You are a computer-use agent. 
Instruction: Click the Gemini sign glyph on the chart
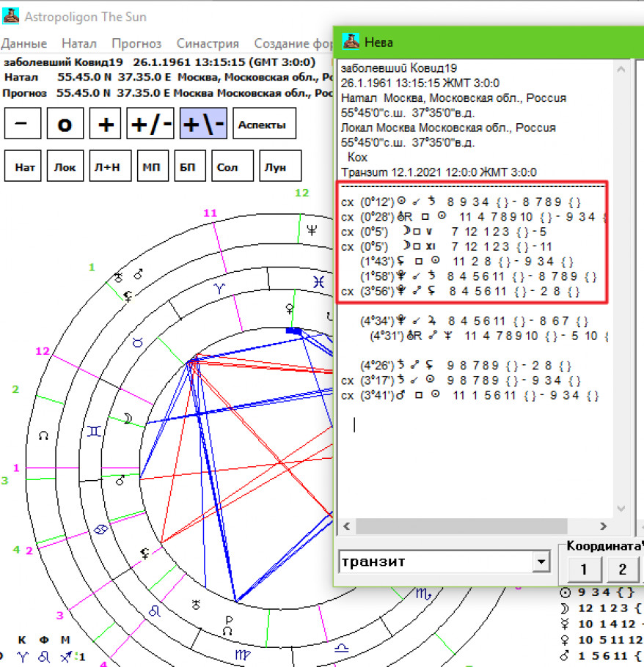coord(94,431)
